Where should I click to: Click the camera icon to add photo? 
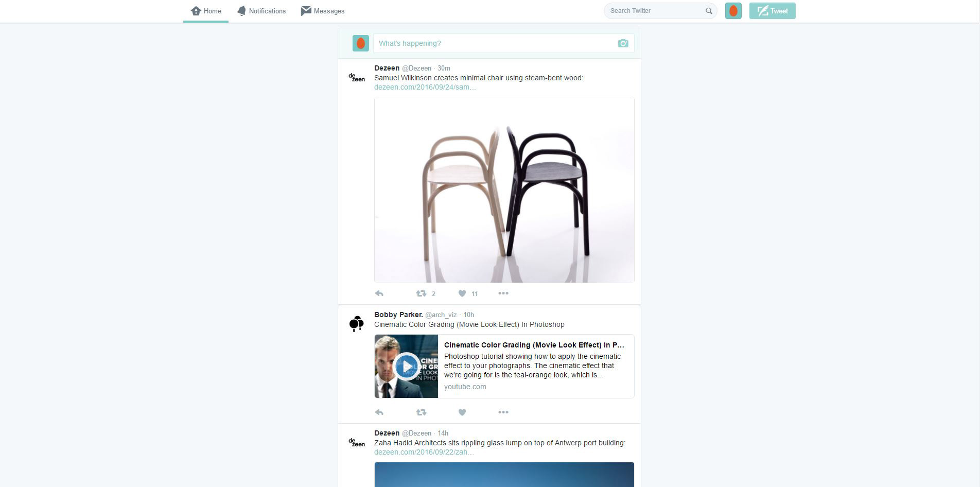click(623, 43)
